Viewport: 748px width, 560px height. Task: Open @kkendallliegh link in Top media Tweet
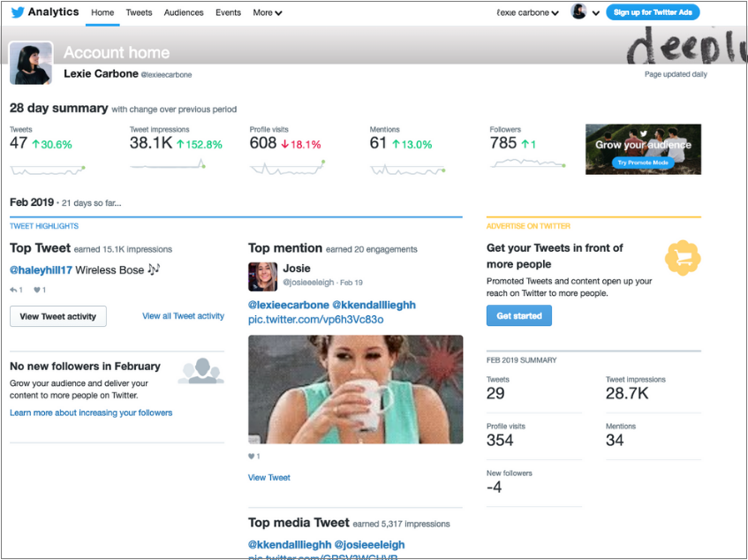coord(290,545)
